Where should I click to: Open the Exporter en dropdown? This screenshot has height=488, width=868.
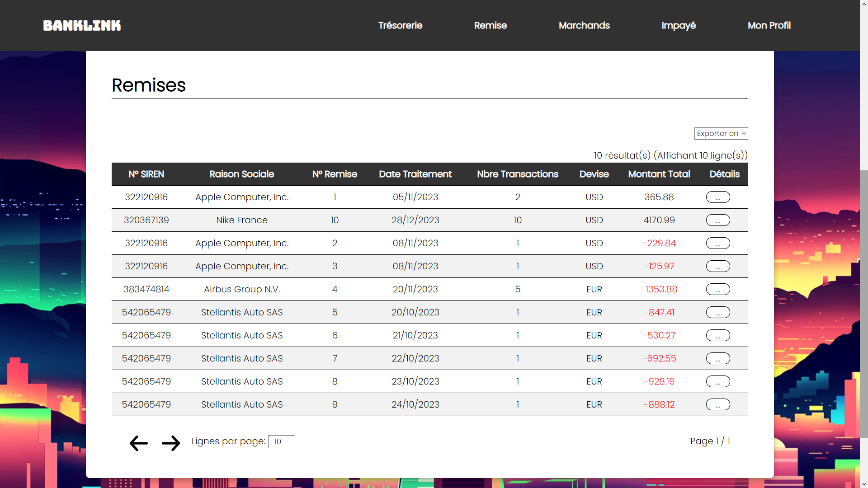click(x=721, y=133)
